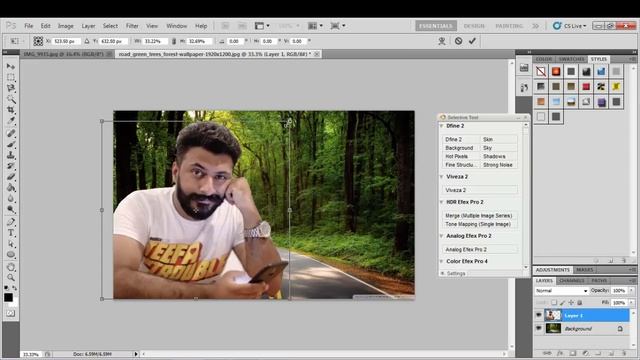Expand the Color Efex Pro 4 section

442,261
